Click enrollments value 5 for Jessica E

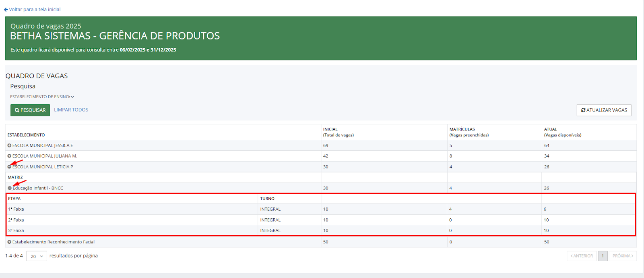pyautogui.click(x=451, y=145)
